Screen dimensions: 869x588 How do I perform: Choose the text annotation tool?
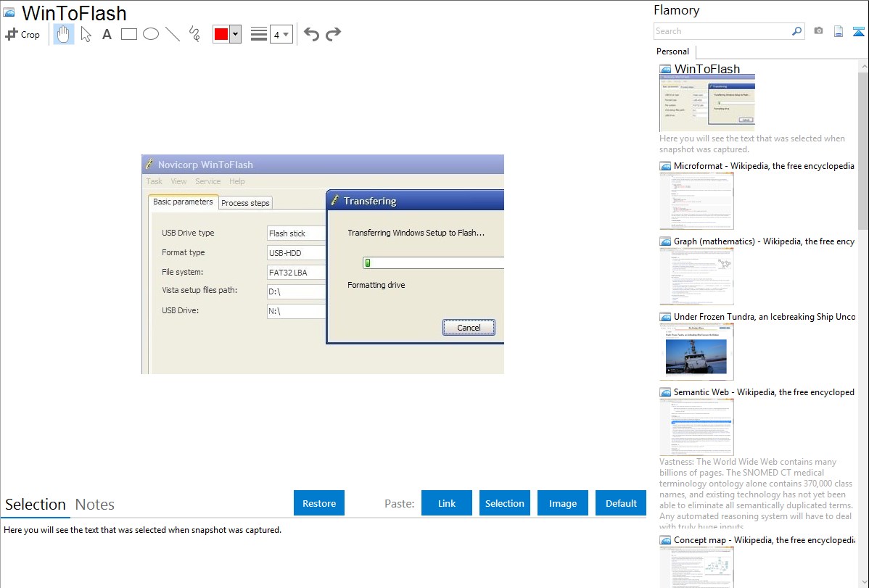[x=107, y=34]
